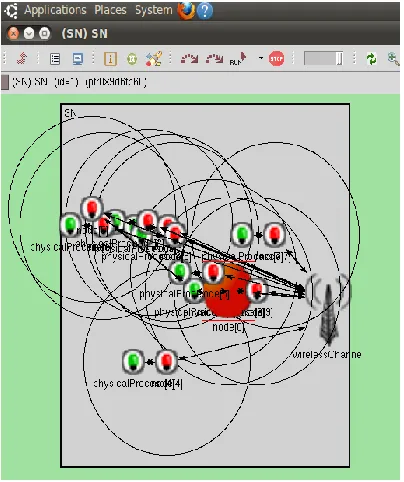
Task: Launch Firefox from the top panel
Action: (186, 11)
